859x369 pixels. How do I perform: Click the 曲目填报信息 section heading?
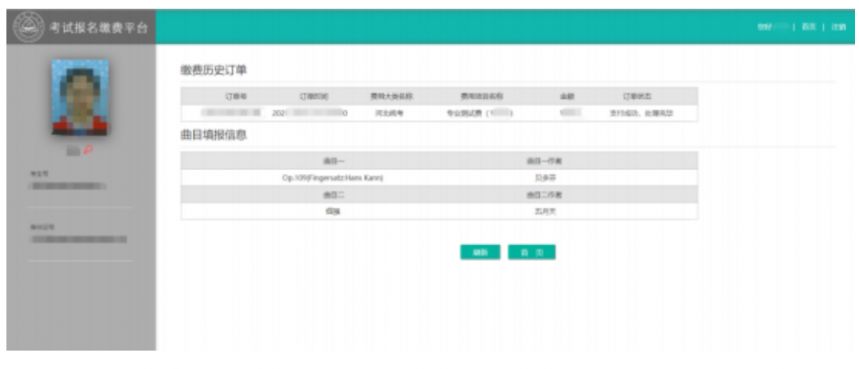coord(214,135)
